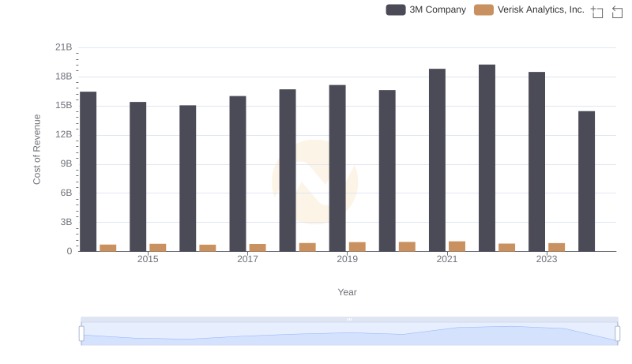Click the 2015 x-axis label

click(148, 259)
